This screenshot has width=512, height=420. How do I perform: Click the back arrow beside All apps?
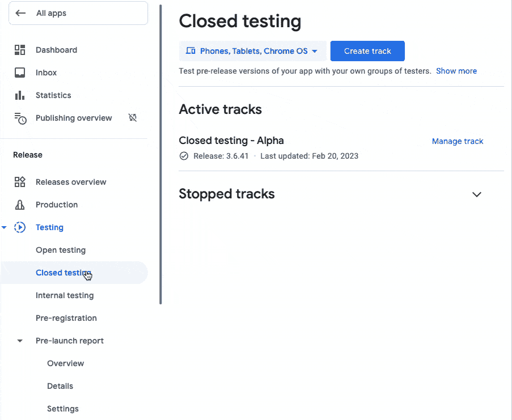(x=21, y=13)
